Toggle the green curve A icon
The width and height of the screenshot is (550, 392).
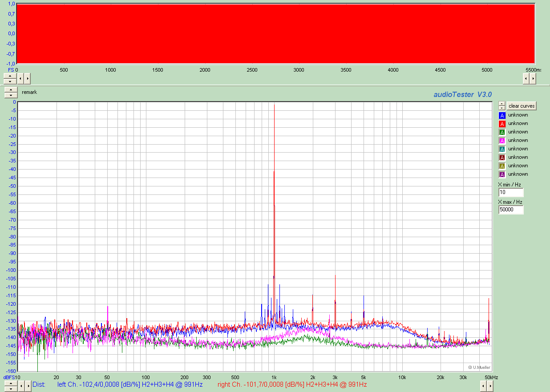[502, 132]
